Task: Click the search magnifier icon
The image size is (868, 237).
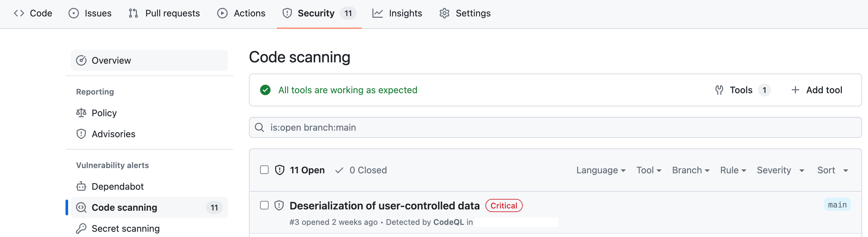Action: click(x=259, y=128)
